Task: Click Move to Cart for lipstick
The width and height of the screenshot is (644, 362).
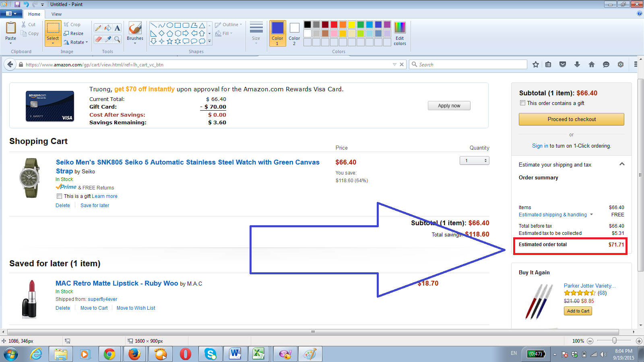Action: [x=94, y=308]
